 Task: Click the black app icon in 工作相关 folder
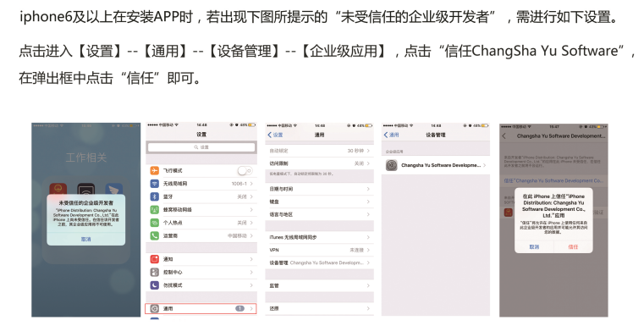pyautogui.click(x=85, y=189)
